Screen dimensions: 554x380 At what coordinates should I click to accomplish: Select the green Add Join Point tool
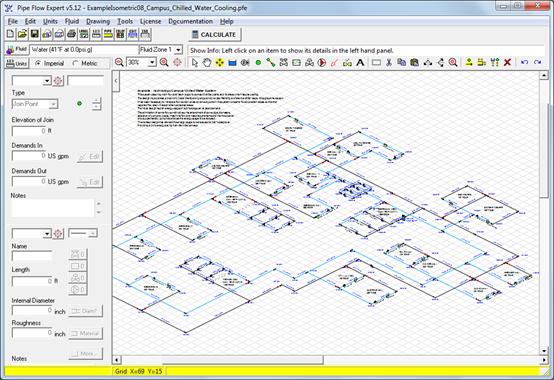258,63
